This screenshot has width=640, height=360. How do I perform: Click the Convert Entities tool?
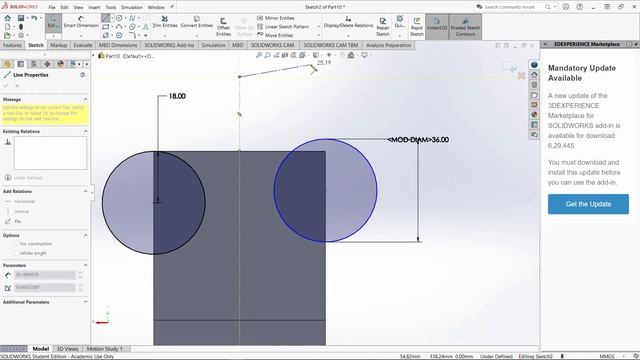click(197, 22)
